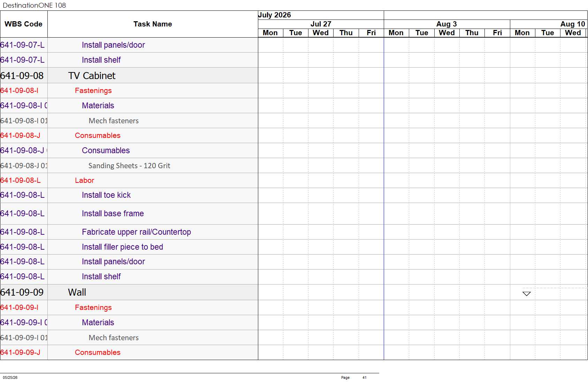Select the Task Name column header
This screenshot has height=382, width=588.
pyautogui.click(x=153, y=24)
